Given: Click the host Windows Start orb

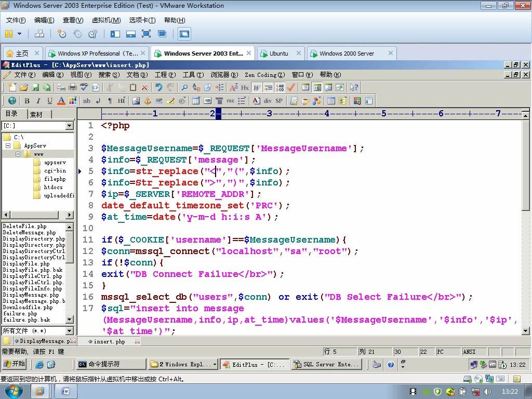Looking at the screenshot, I should (14, 391).
